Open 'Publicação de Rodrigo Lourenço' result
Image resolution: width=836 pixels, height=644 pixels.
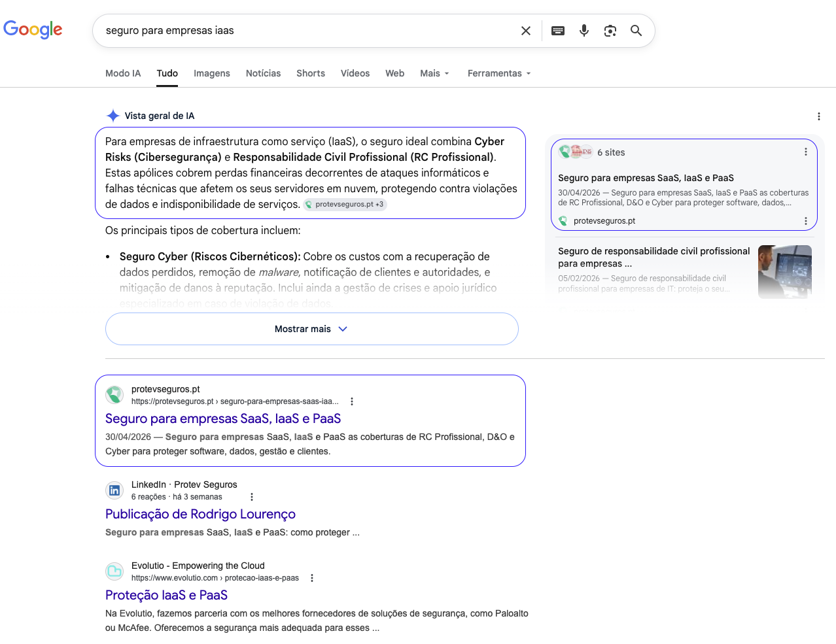pyautogui.click(x=200, y=514)
